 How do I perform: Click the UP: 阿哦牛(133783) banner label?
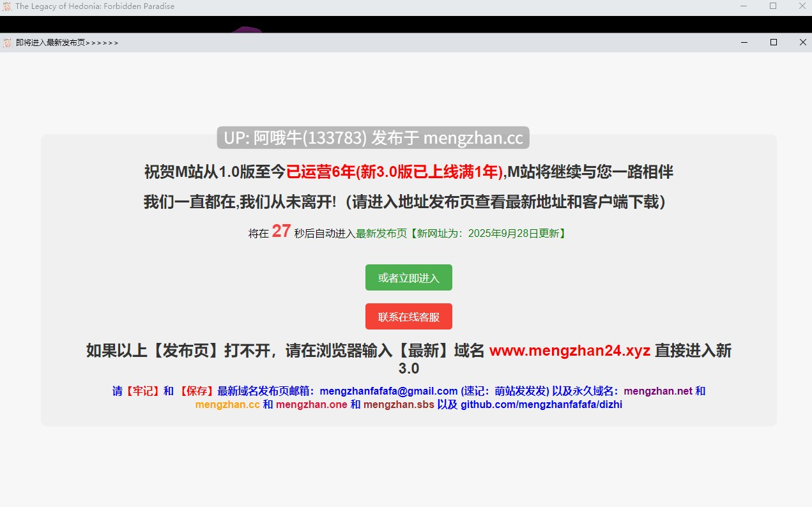coord(373,137)
